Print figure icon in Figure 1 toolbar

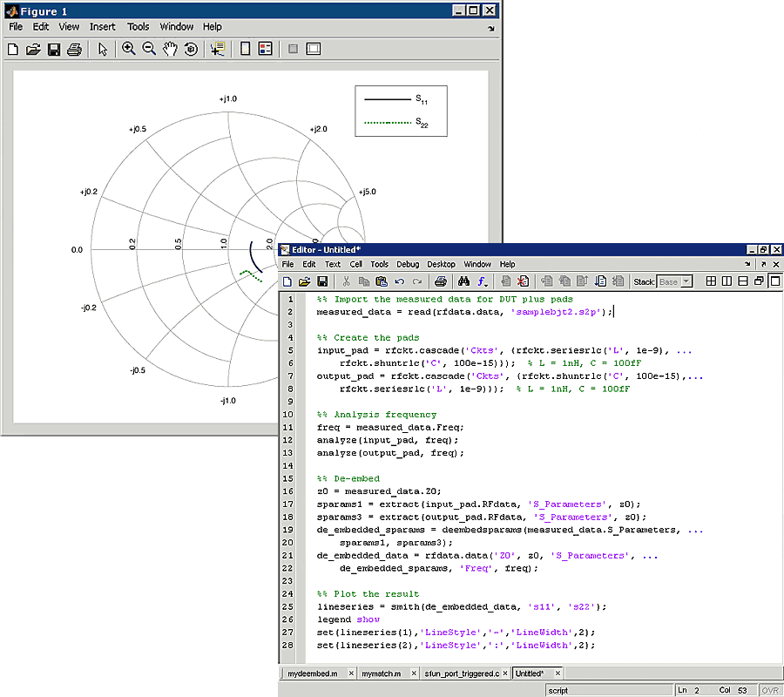(75, 49)
